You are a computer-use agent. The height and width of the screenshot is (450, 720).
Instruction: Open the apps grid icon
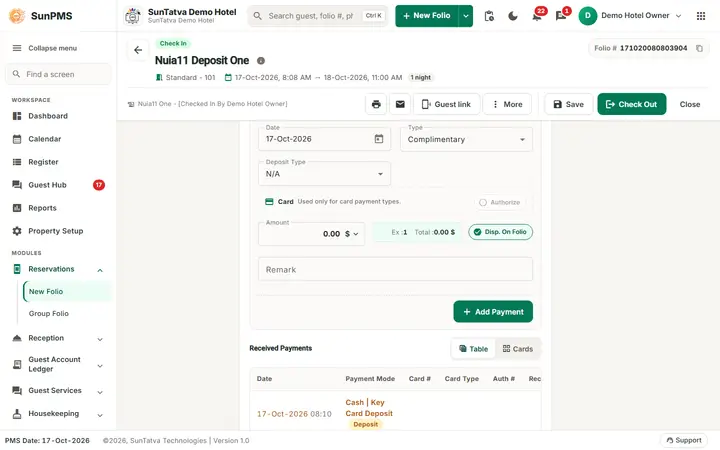tap(701, 16)
